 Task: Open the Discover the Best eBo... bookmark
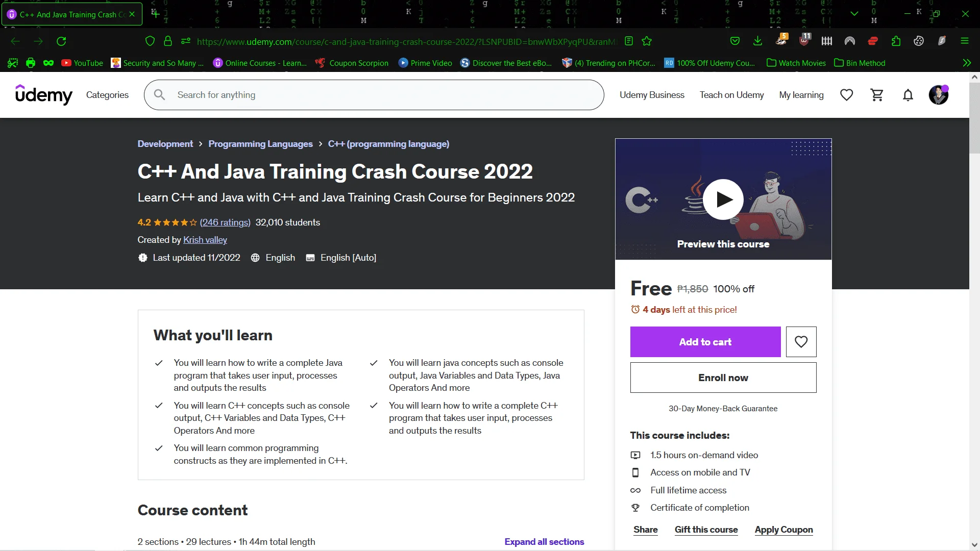506,63
